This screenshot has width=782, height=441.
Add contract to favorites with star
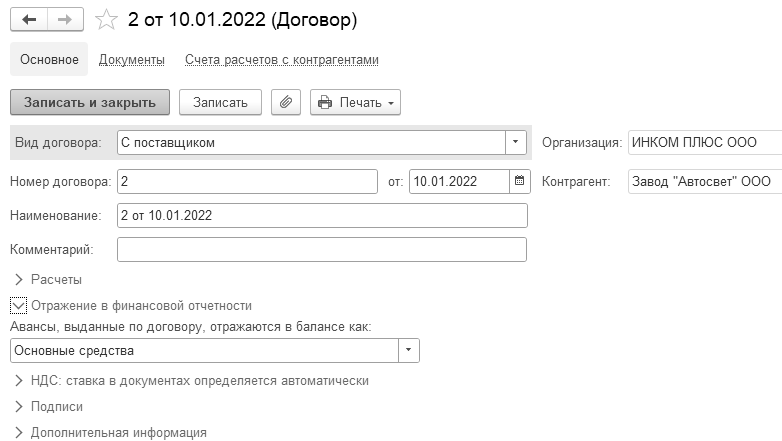tap(106, 20)
